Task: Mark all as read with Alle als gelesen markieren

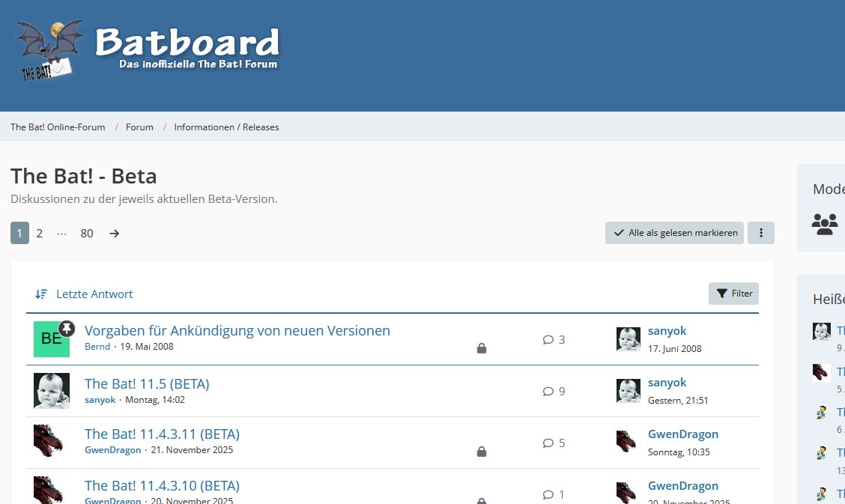Action: coord(674,233)
